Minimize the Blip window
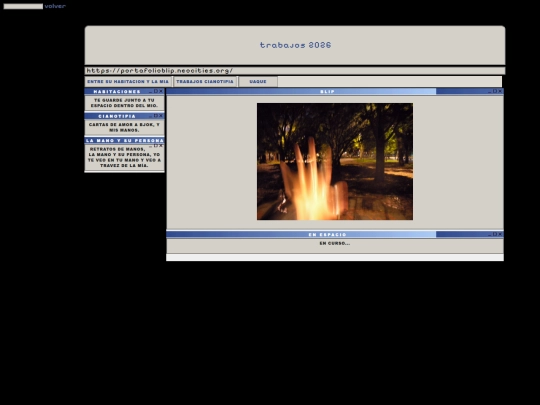 490,92
